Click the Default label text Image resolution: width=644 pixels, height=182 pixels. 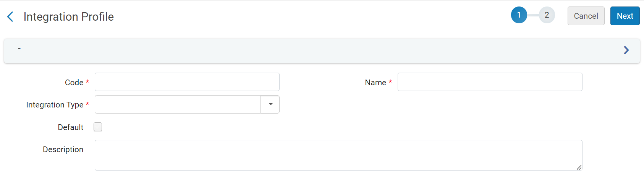tap(70, 127)
